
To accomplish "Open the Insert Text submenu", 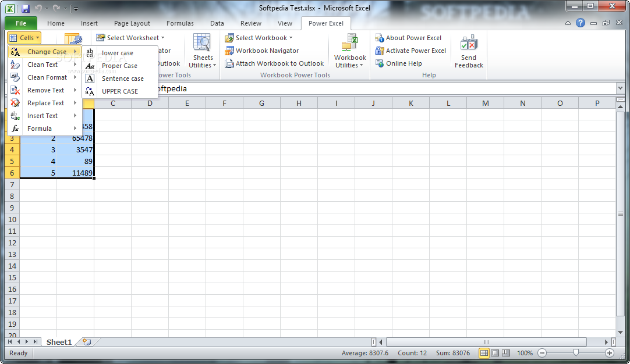I will click(x=45, y=116).
